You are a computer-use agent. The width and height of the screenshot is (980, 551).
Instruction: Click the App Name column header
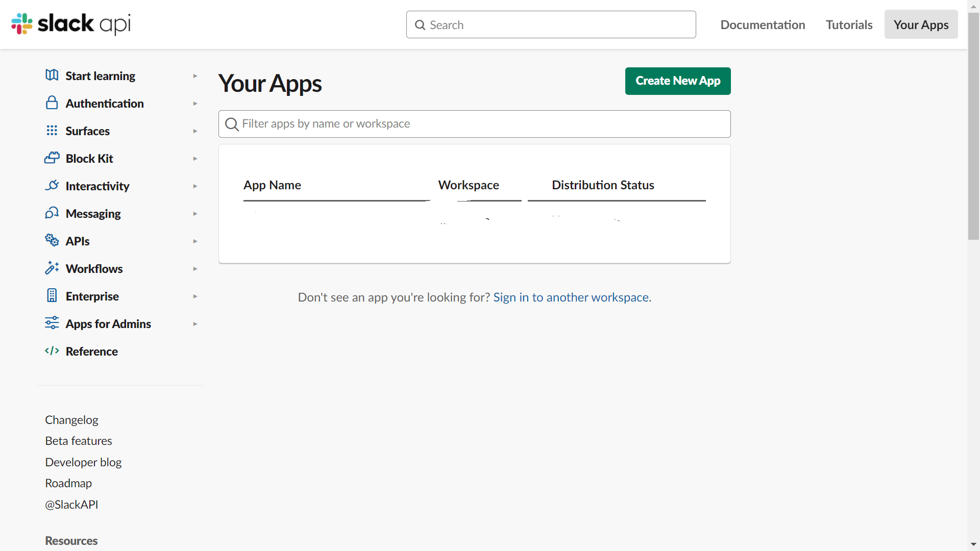click(x=272, y=185)
